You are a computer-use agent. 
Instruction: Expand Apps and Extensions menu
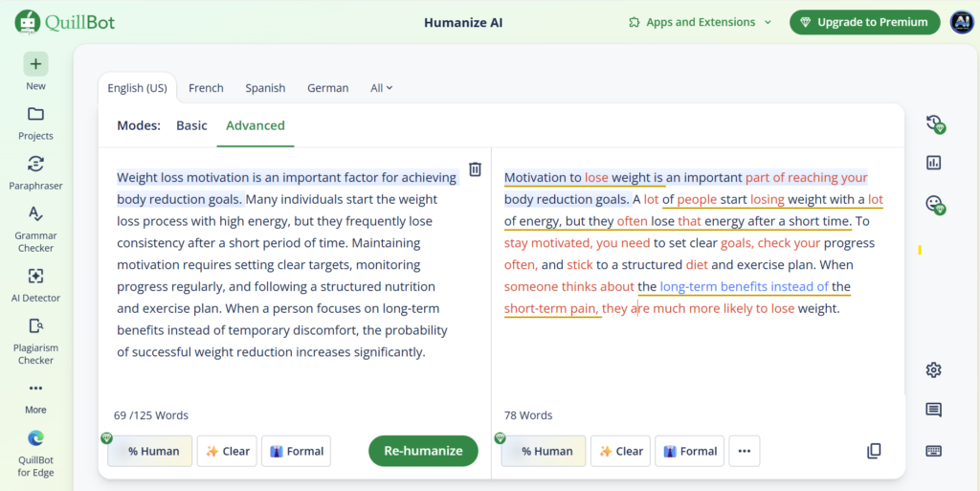click(x=701, y=22)
